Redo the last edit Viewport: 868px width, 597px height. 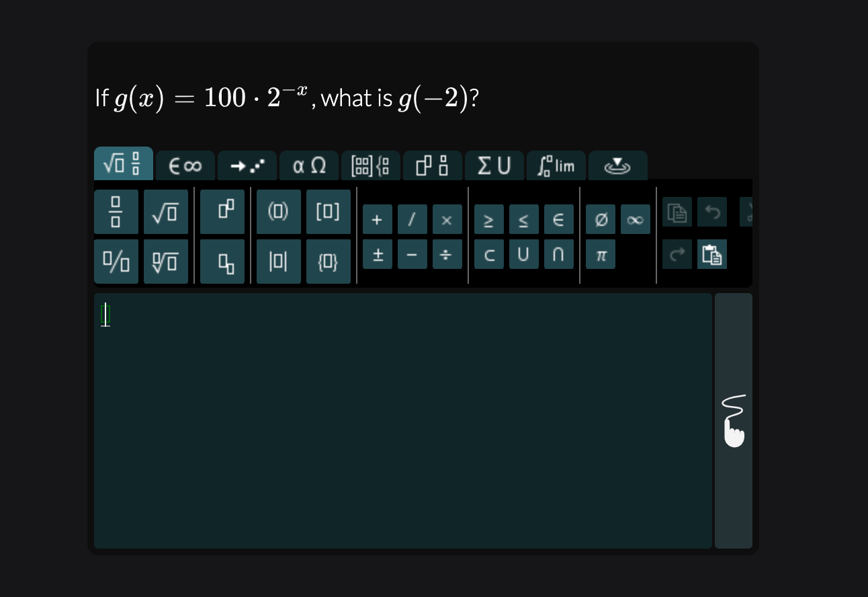678,254
